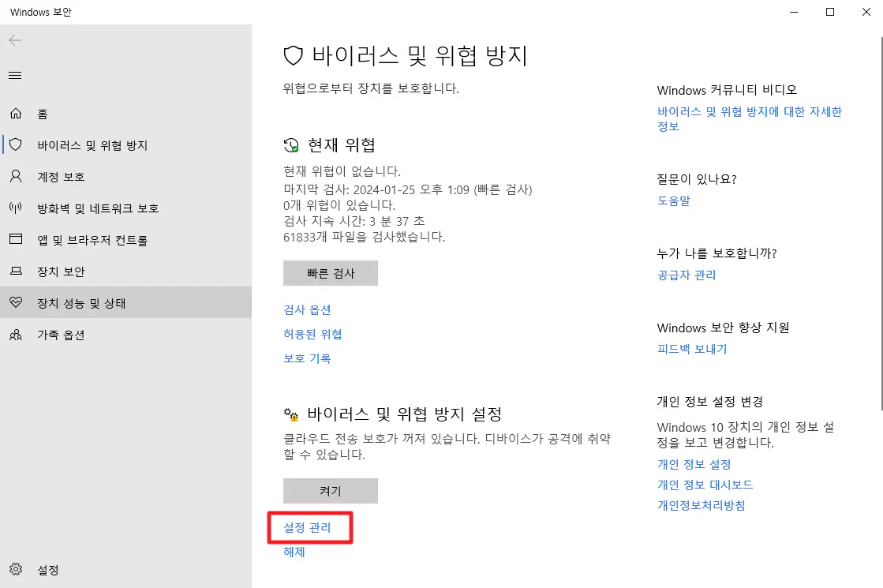The image size is (883, 588).
Task: Click the home icon in sidebar
Action: (x=16, y=113)
